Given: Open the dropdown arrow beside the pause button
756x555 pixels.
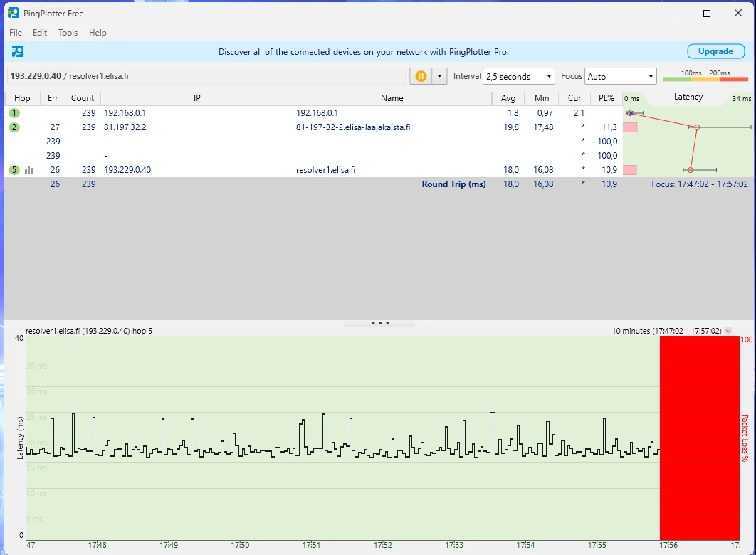Looking at the screenshot, I should [x=439, y=76].
